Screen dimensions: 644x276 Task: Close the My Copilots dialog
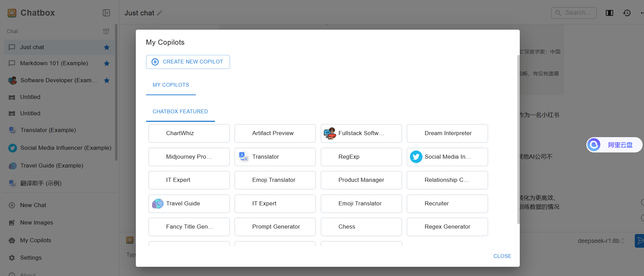[502, 256]
